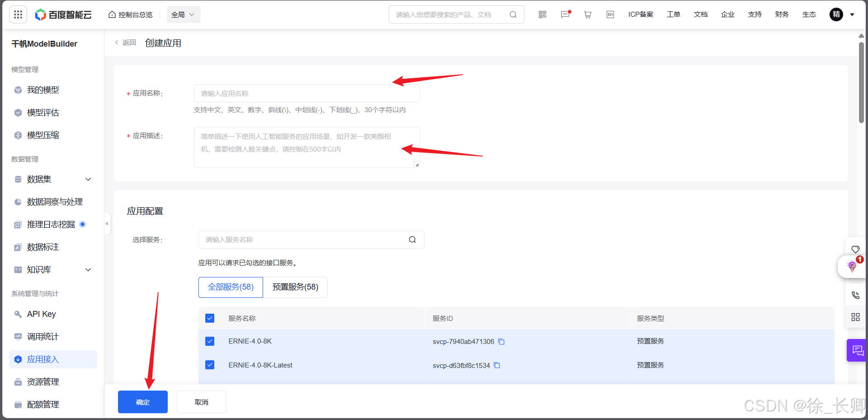Click the 请输入服务名称 search field
868x420 pixels.
pos(311,240)
